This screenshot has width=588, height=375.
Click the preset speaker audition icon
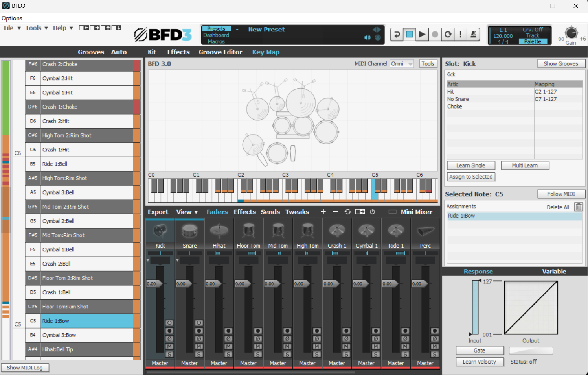[x=367, y=37]
